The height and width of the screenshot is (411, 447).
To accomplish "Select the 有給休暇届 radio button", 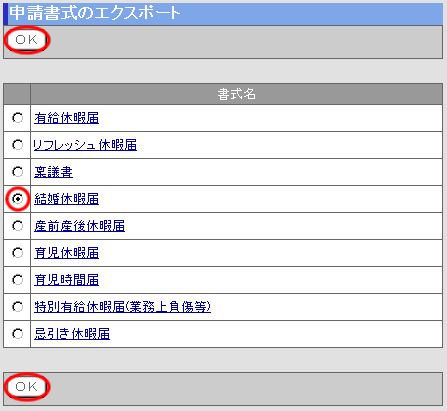I will 17,118.
